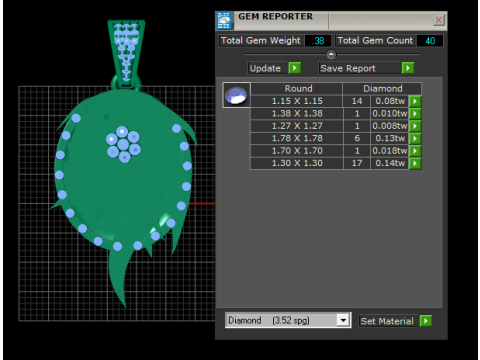Click the green arrow next to Set Material
Screen dimensions: 480x360
coord(426,321)
